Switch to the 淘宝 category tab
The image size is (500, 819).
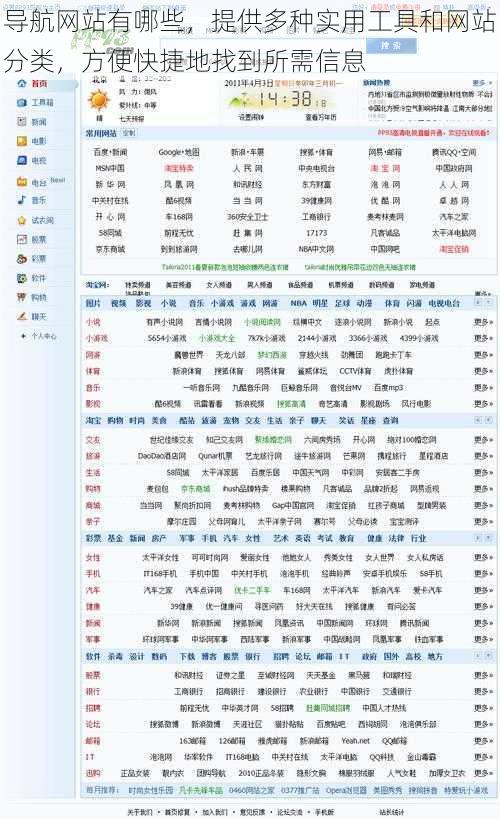click(93, 420)
